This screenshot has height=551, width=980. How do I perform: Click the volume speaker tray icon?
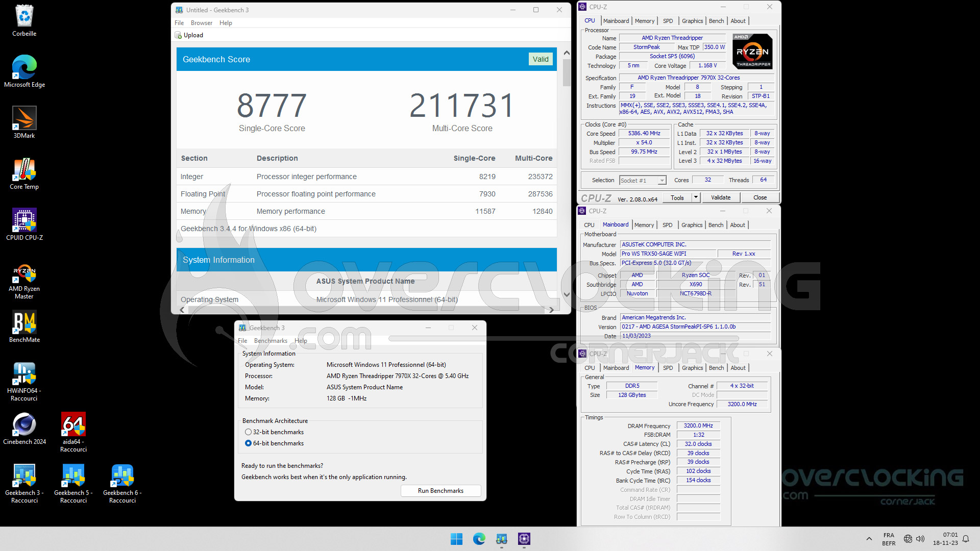point(920,539)
